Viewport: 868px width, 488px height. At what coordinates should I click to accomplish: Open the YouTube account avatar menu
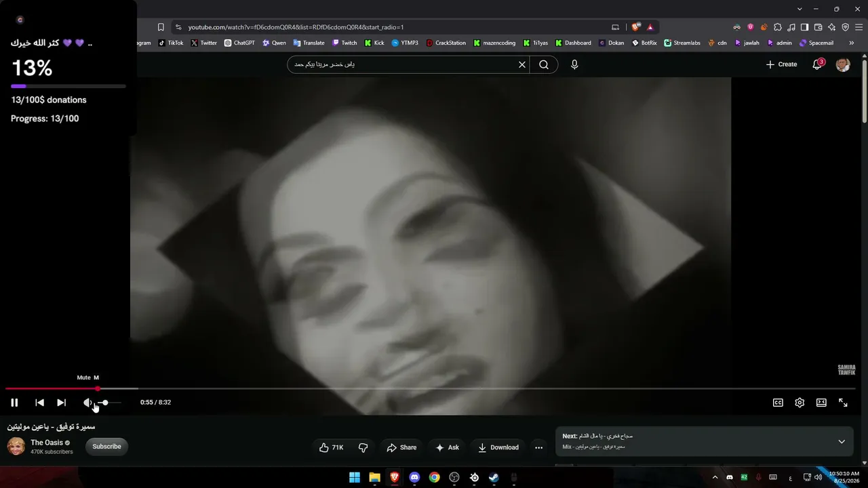843,64
